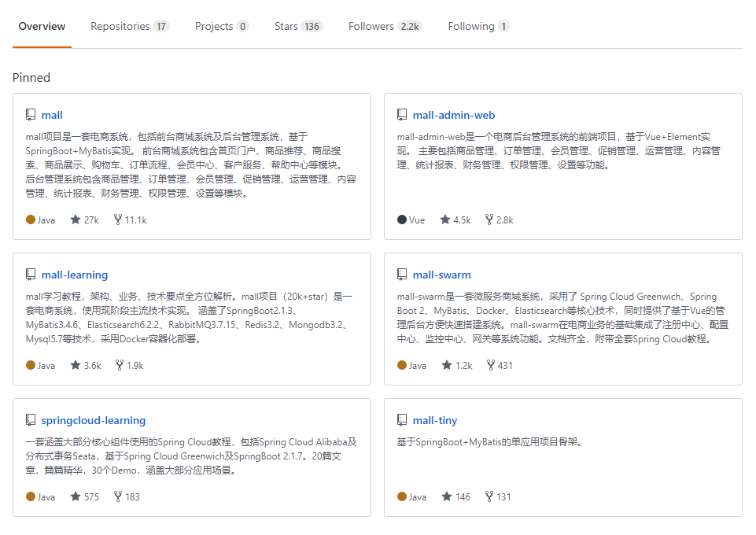Click the 27k star count text

coord(91,220)
